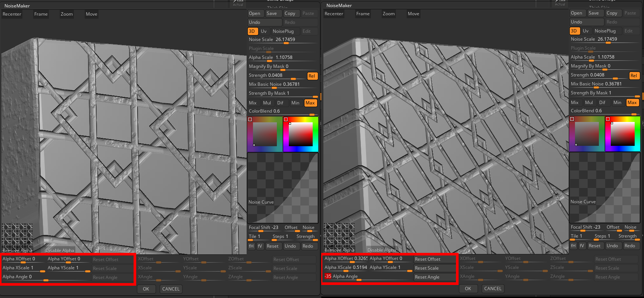The width and height of the screenshot is (644, 298).
Task: Select Max blend mode in left window
Action: point(310,103)
